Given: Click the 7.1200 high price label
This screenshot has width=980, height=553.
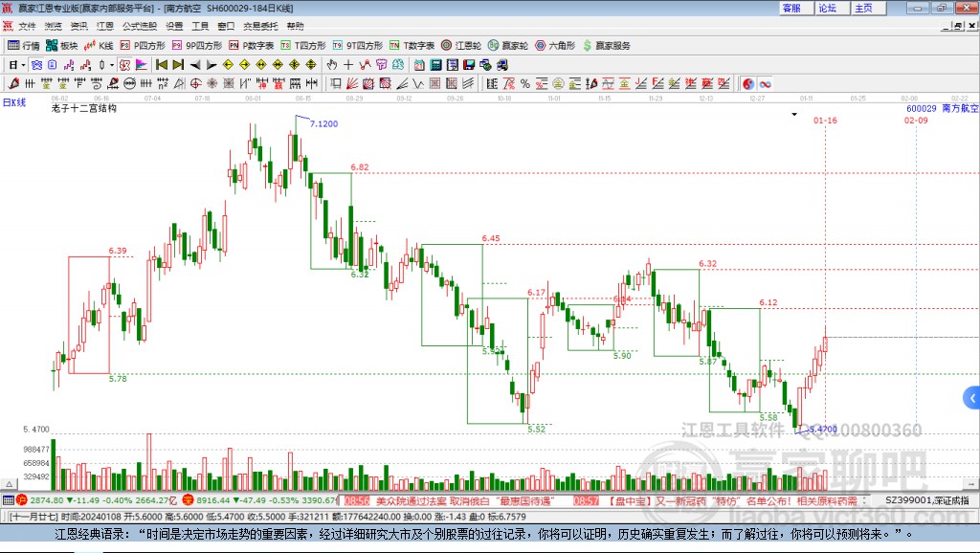Looking at the screenshot, I should [x=323, y=123].
